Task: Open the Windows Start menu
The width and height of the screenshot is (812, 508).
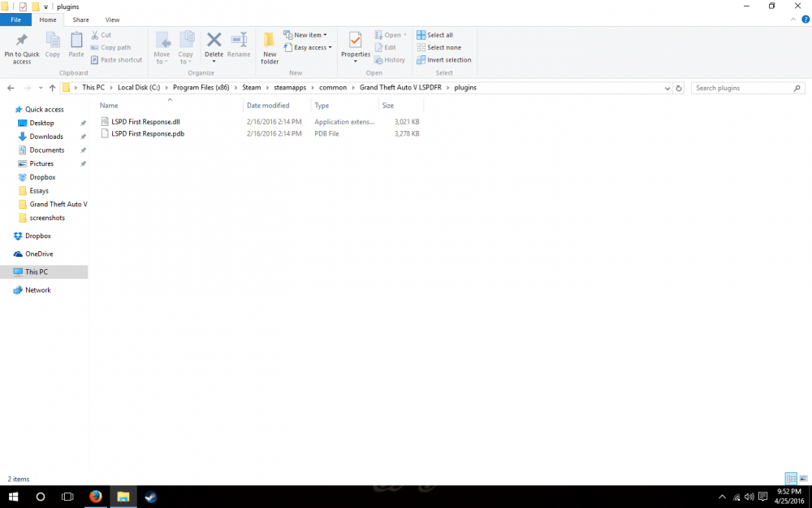Action: [x=14, y=497]
